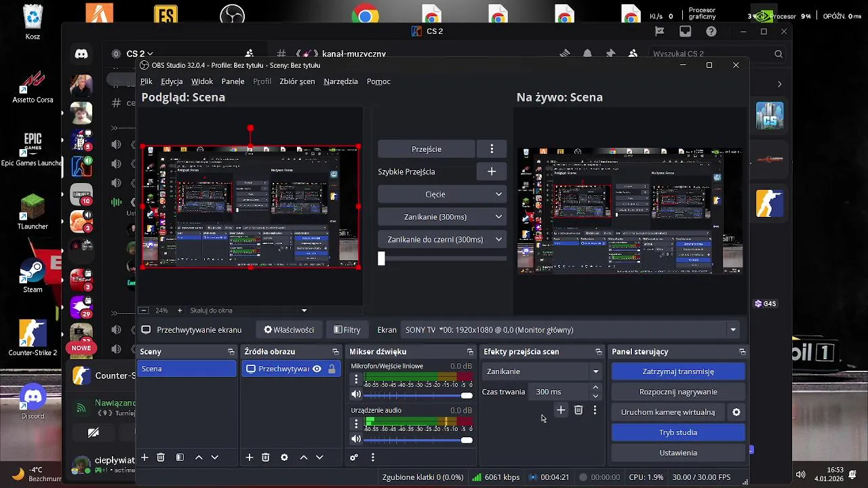Open Mikrofon/Wejście liniowe three-dot options
The width and height of the screenshot is (868, 488).
[x=356, y=380]
